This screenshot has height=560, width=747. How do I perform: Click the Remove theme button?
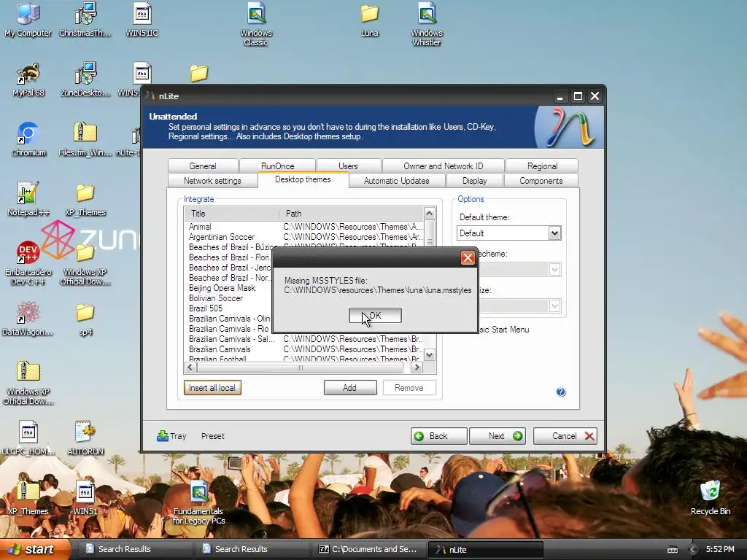[409, 388]
